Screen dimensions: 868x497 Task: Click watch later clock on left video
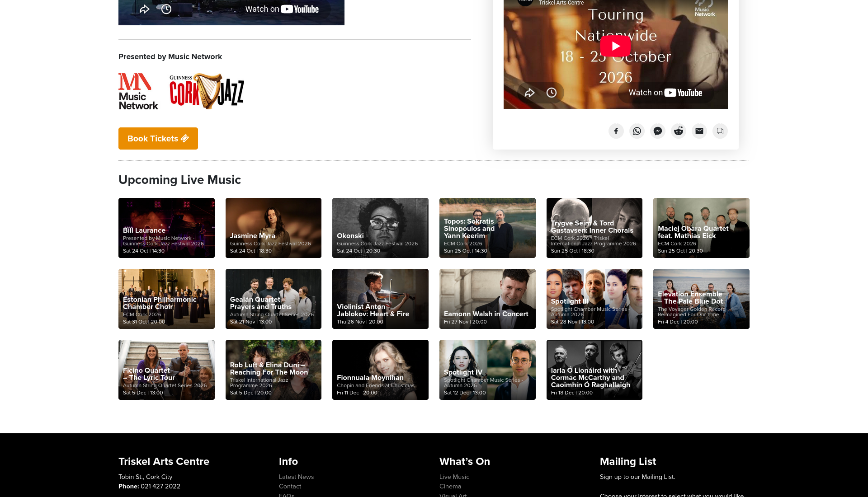click(166, 9)
